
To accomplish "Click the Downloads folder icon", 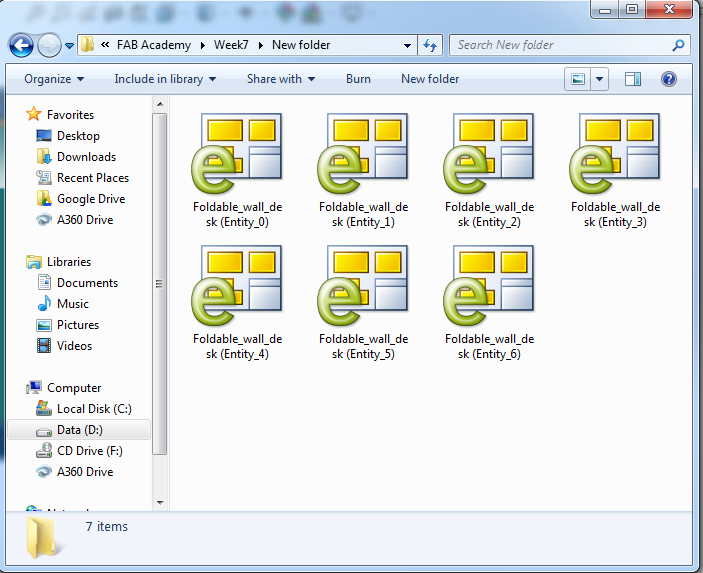I will pyautogui.click(x=44, y=156).
